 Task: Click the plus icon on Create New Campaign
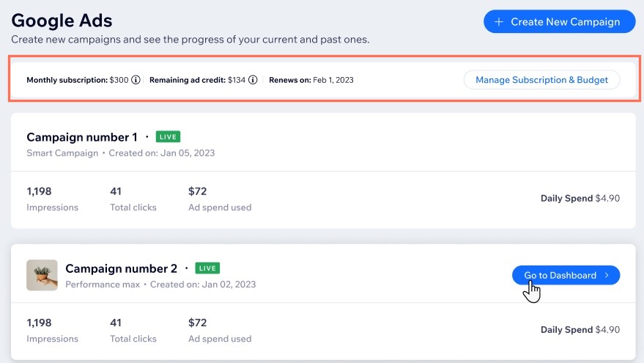(499, 22)
